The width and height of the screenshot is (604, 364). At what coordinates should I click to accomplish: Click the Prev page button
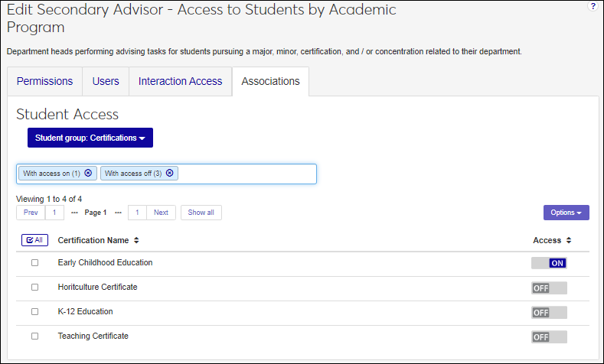point(31,213)
